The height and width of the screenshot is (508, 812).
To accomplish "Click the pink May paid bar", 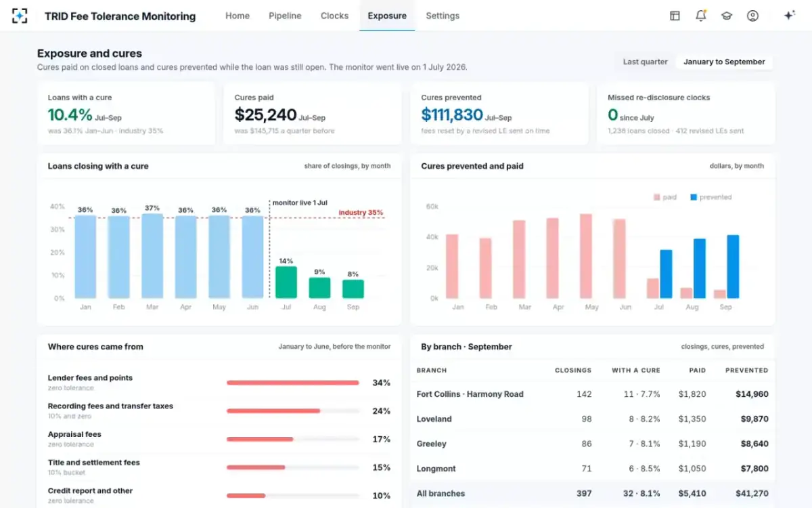I will (586, 256).
